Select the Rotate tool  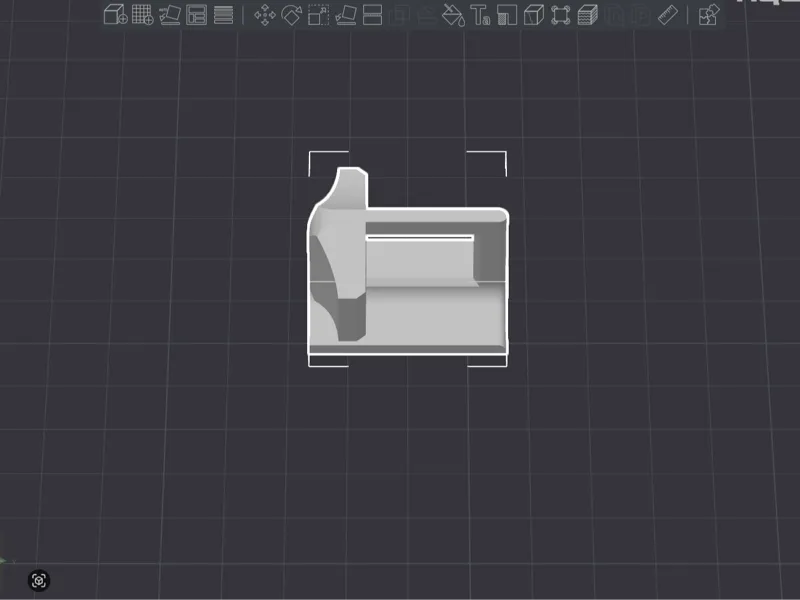(x=291, y=15)
